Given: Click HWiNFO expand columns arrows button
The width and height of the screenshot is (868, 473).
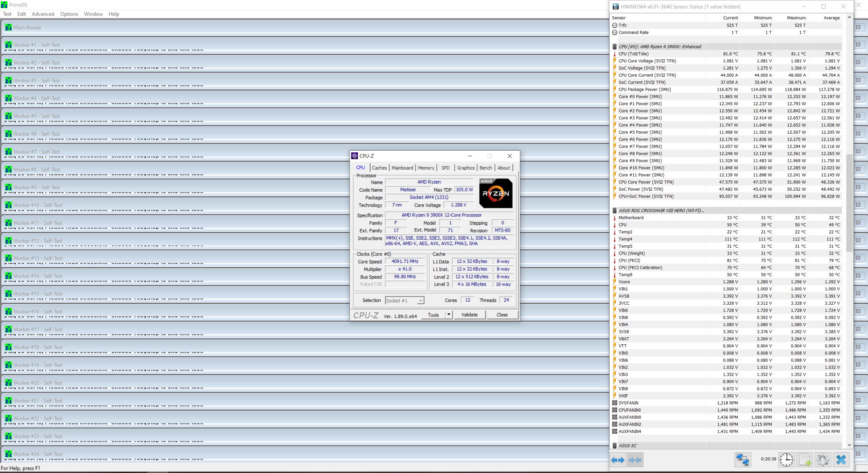Looking at the screenshot, I should click(618, 460).
